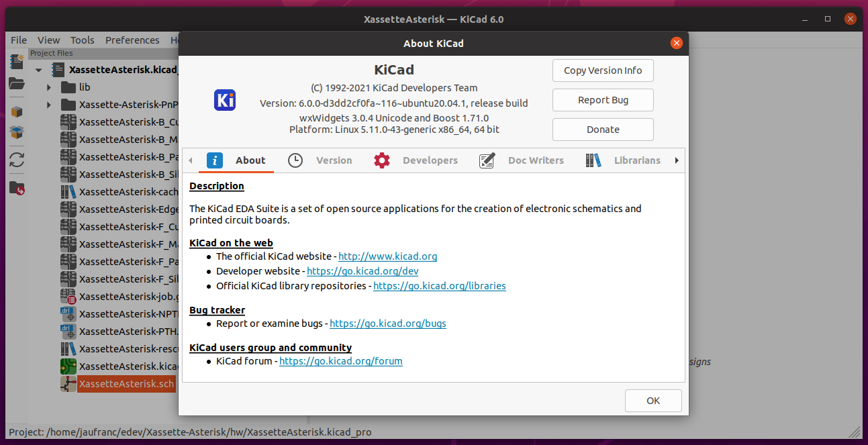Click the blue info icon on About tab
The width and height of the screenshot is (868, 445).
215,160
